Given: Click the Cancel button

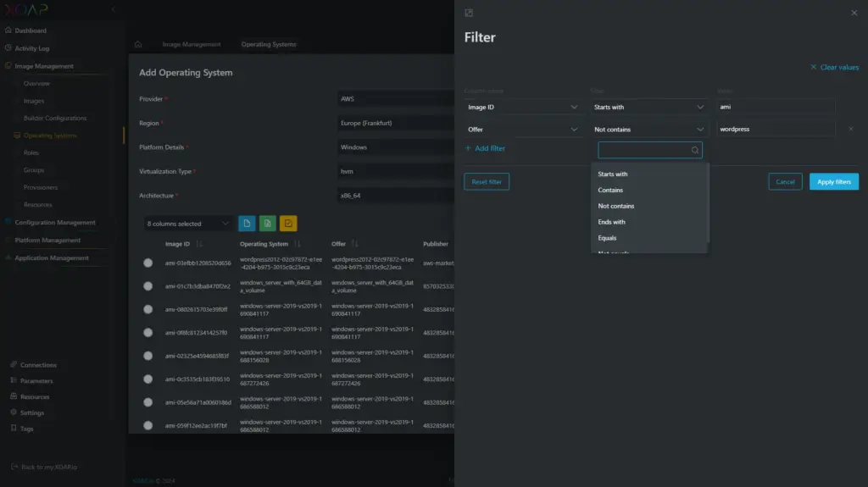Looking at the screenshot, I should (x=785, y=181).
